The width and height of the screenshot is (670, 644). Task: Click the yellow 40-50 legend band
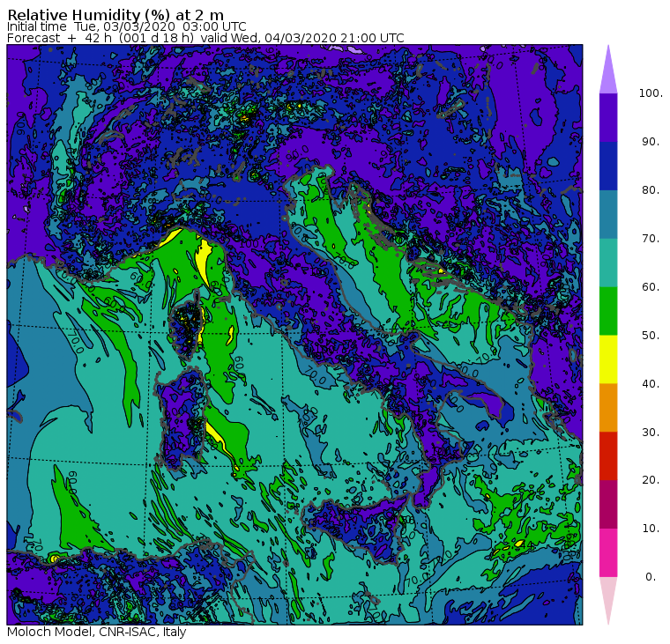pos(608,359)
